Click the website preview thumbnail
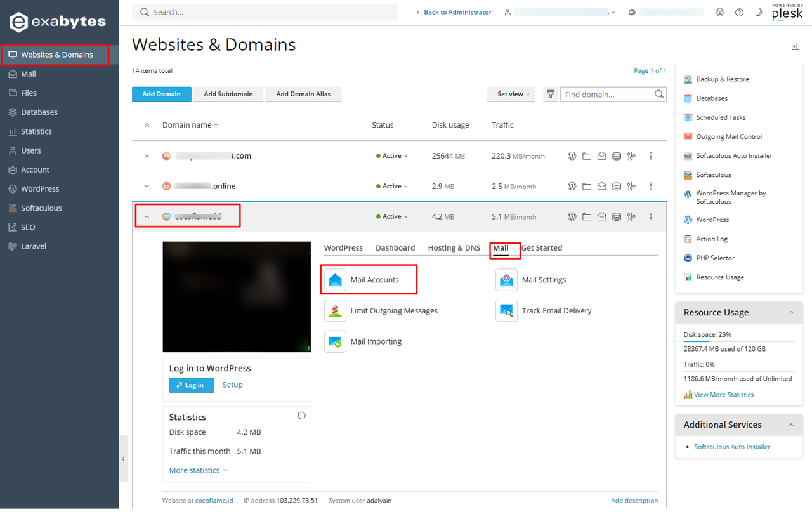This screenshot has width=812, height=514. point(237,297)
